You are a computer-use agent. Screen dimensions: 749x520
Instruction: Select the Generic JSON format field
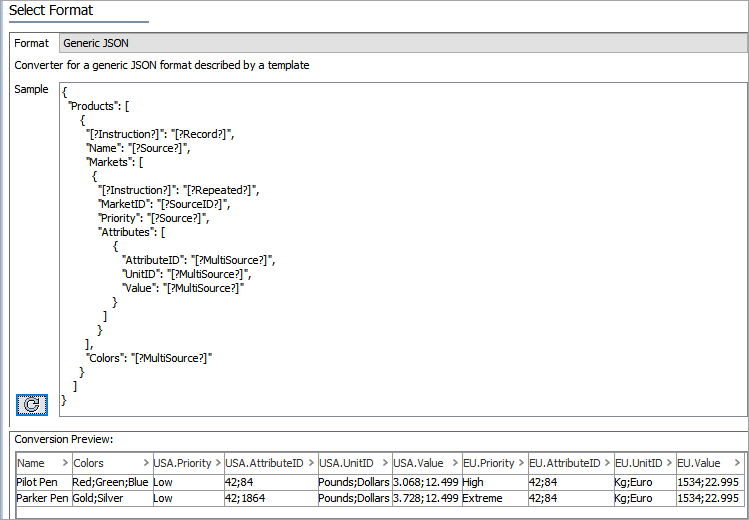coord(400,43)
